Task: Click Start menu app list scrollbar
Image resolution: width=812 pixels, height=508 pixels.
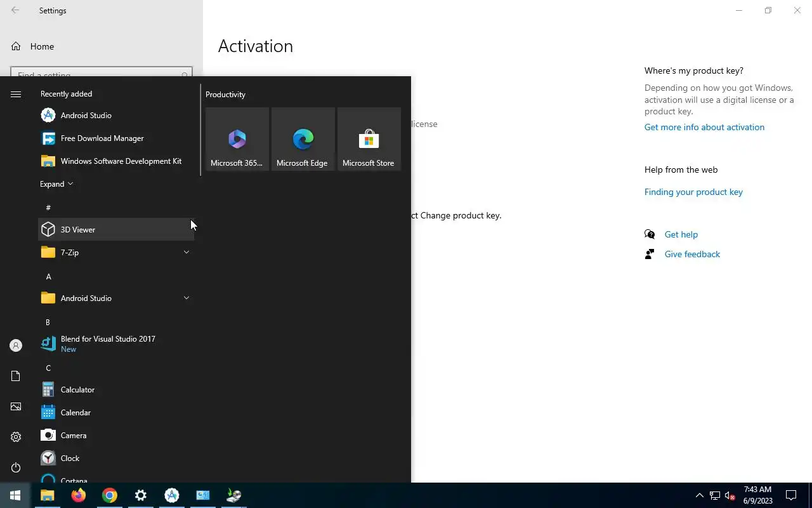Action: tap(200, 130)
